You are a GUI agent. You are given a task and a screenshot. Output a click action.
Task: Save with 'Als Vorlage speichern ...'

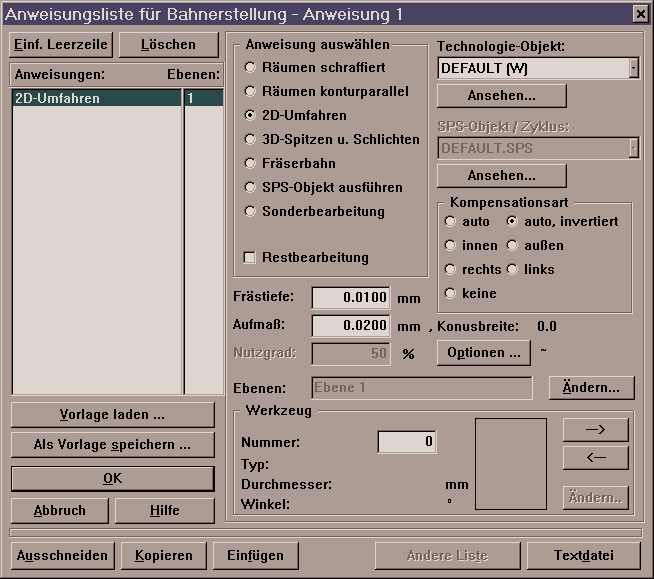(x=113, y=445)
